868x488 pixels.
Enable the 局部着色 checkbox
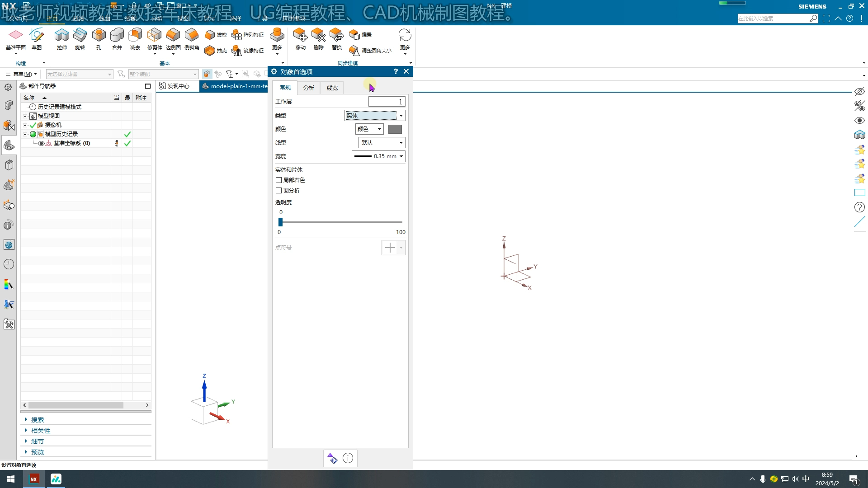pyautogui.click(x=279, y=180)
